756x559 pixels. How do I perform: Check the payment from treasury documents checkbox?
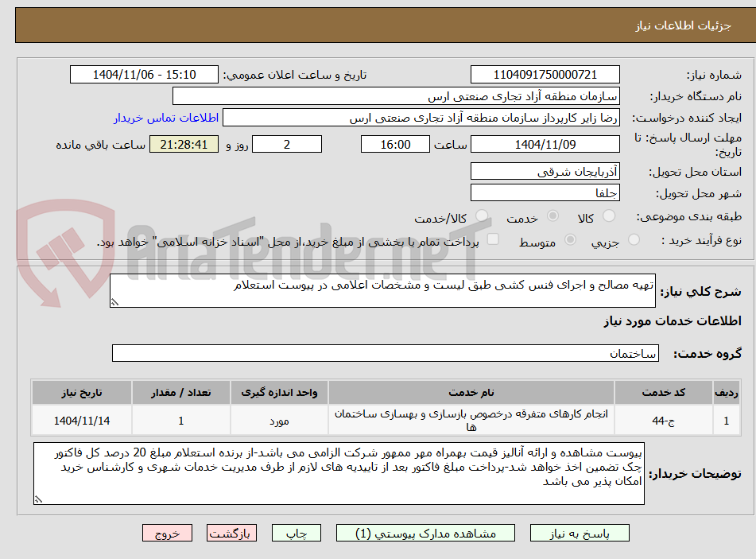pyautogui.click(x=491, y=239)
